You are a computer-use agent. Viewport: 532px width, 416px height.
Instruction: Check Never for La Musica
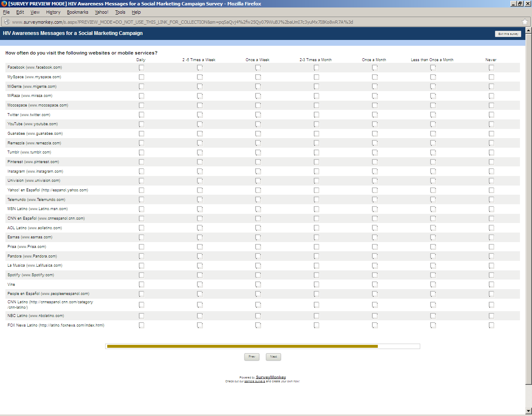[491, 265]
